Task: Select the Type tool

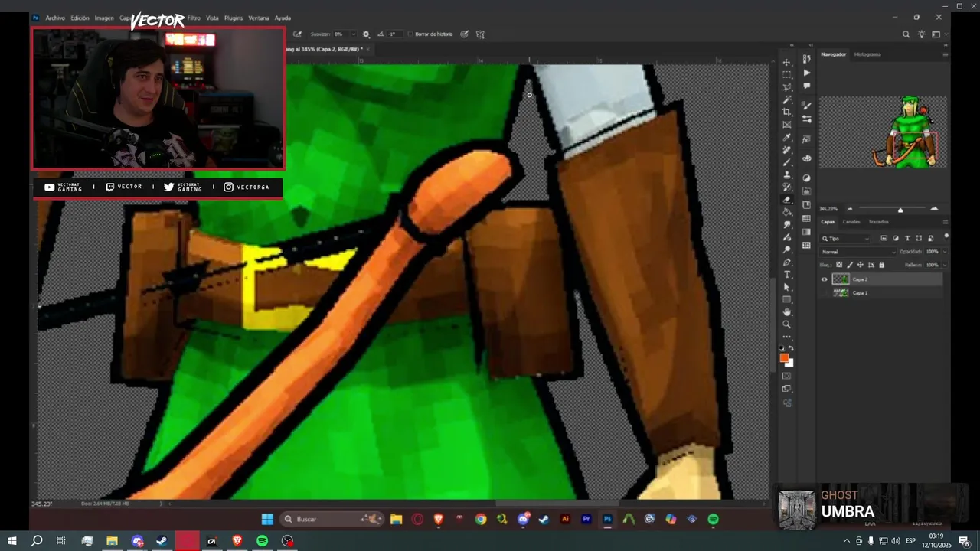Action: click(786, 274)
